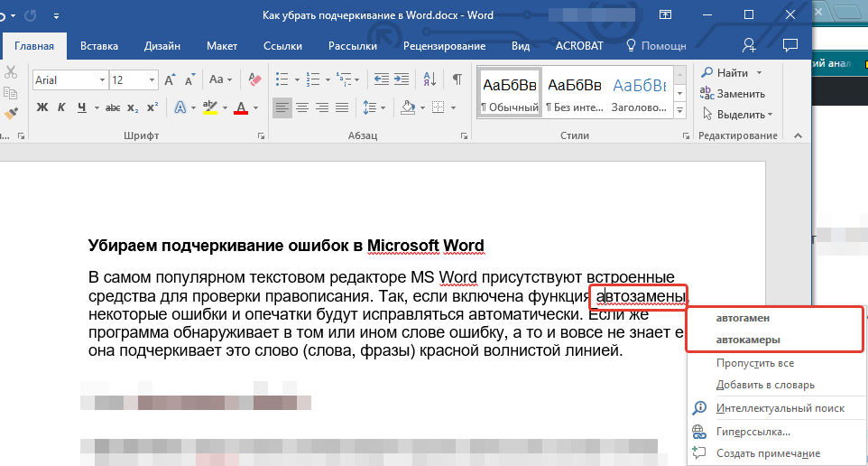Switch to the Вставка ribbon tab

tap(99, 46)
